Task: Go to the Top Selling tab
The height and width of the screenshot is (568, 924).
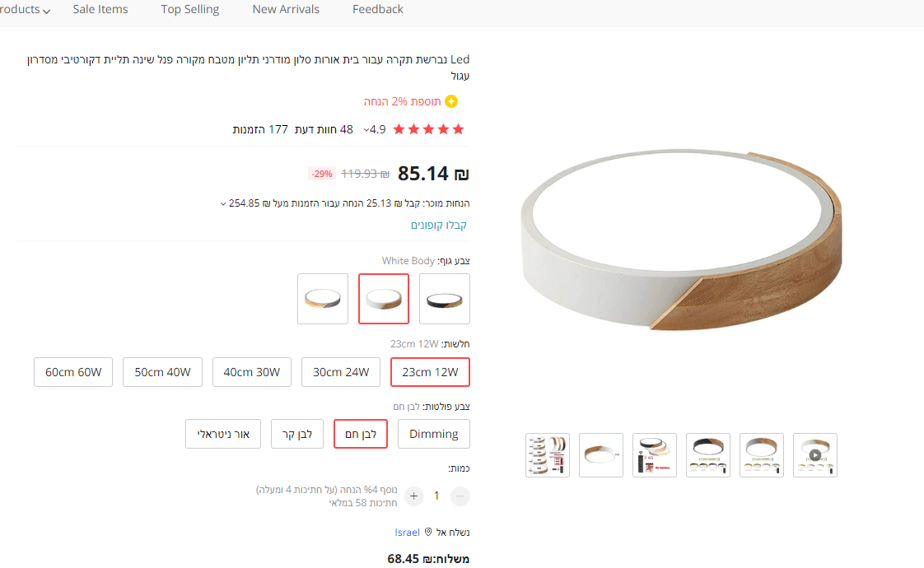Action: (190, 10)
